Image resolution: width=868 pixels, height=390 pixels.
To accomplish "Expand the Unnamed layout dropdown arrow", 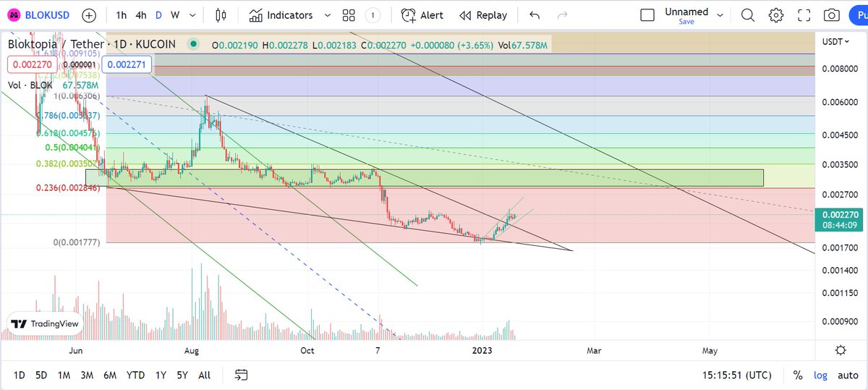I will (719, 15).
